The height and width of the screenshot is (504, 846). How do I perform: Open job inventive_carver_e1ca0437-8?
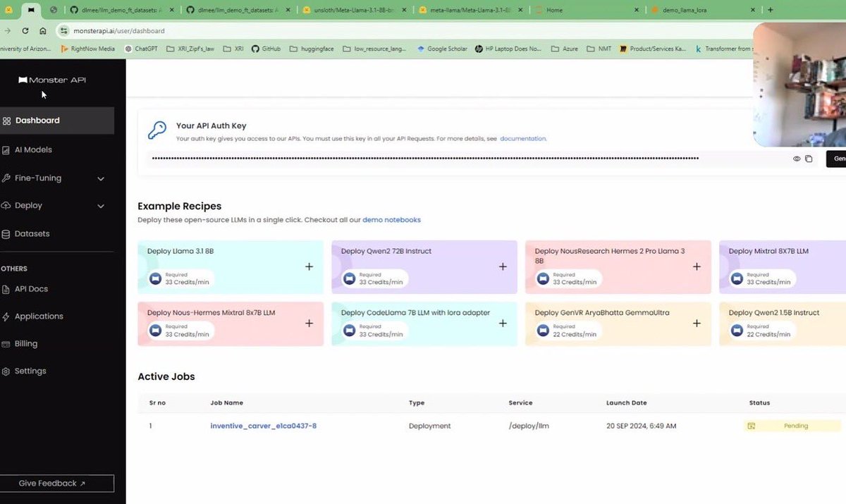pyautogui.click(x=263, y=426)
